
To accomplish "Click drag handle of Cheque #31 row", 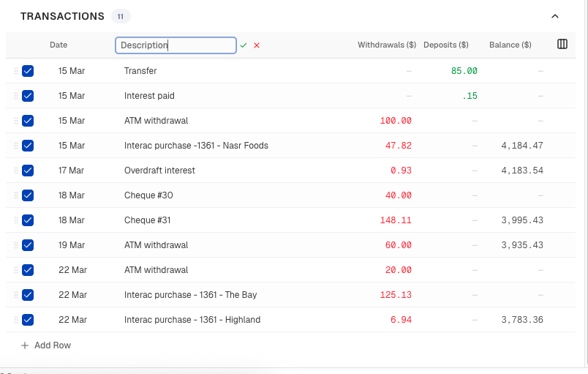I will click(x=15, y=220).
